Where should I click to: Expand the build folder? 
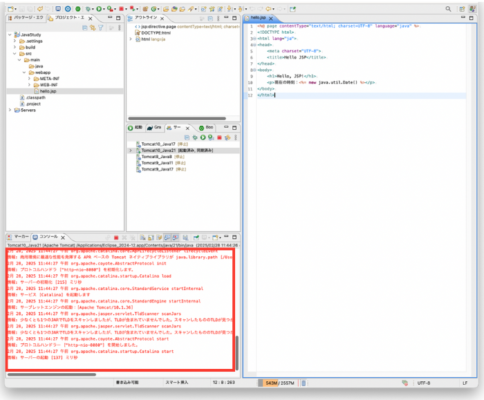(x=15, y=47)
